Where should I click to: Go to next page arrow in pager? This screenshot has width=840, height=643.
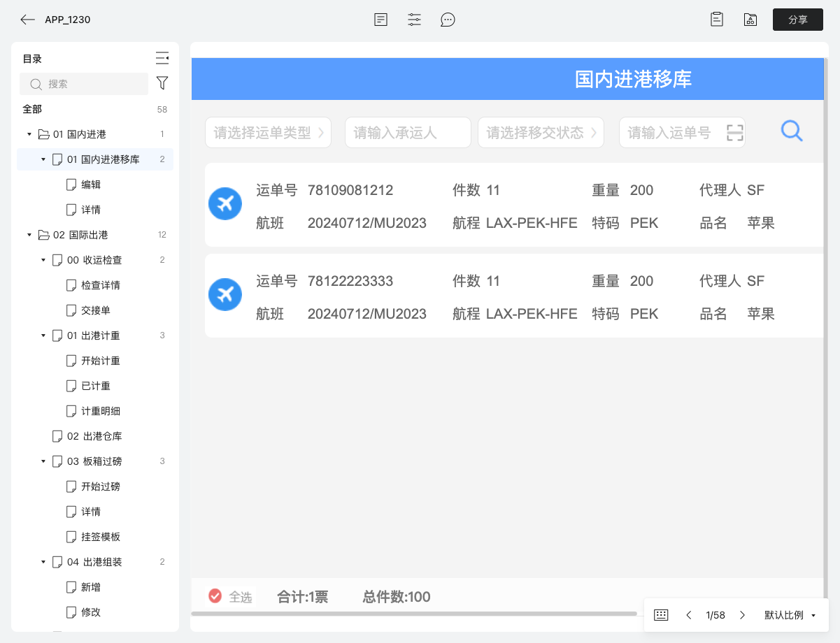coord(742,615)
